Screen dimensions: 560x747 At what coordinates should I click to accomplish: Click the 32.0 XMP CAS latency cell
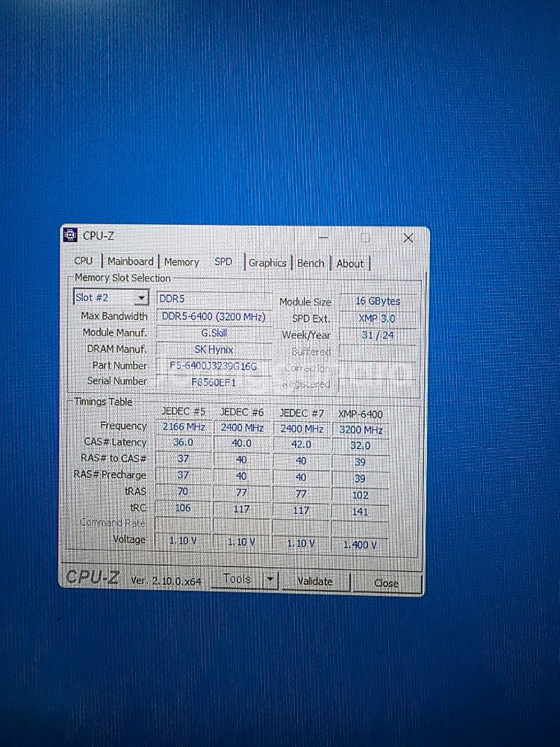pos(361,445)
